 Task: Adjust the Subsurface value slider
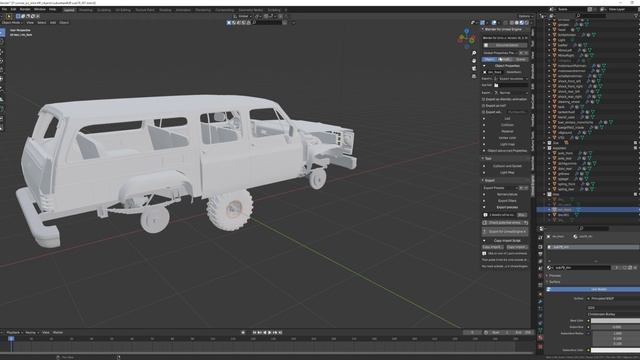[x=616, y=327]
